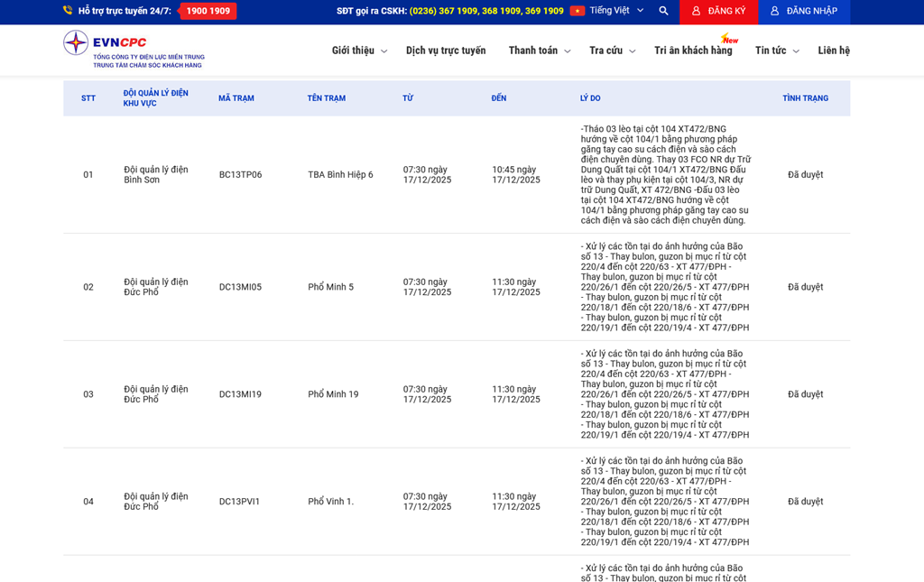The image size is (924, 582).
Task: Click the EVNCPC logo
Action: point(133,50)
